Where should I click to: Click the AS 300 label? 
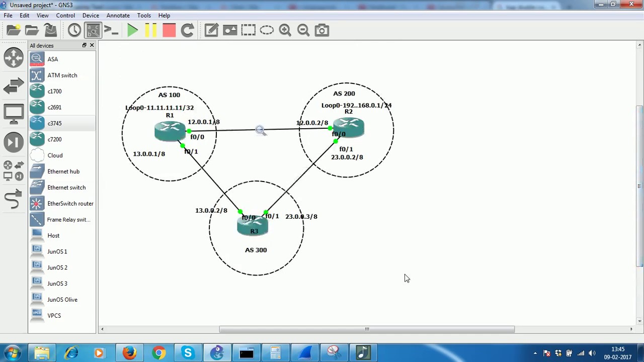pyautogui.click(x=256, y=250)
